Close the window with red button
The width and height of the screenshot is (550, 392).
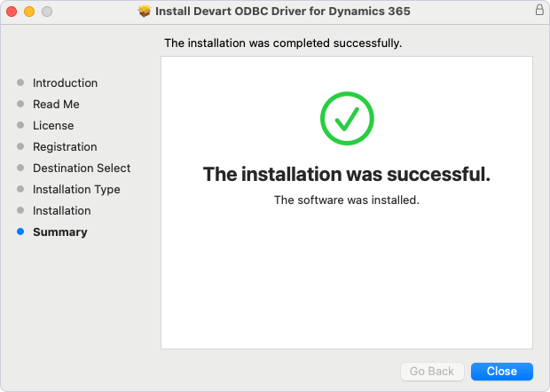12,12
